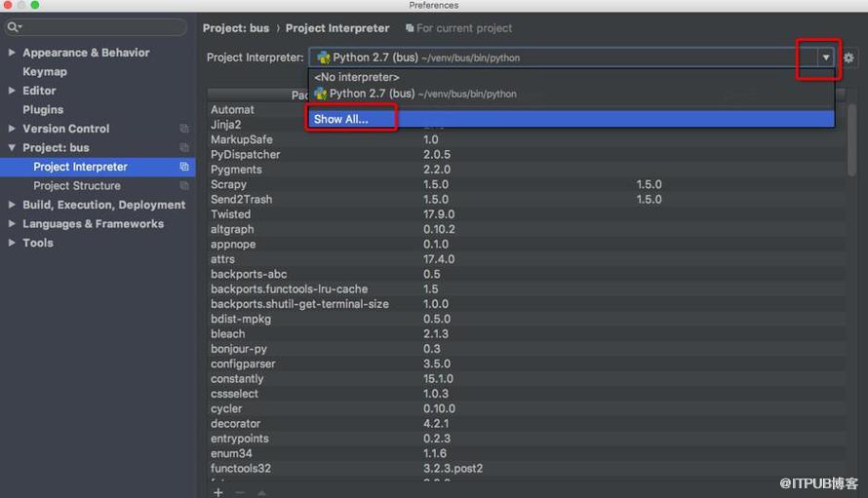Select the appnope package row
The image size is (868, 498).
(x=526, y=244)
